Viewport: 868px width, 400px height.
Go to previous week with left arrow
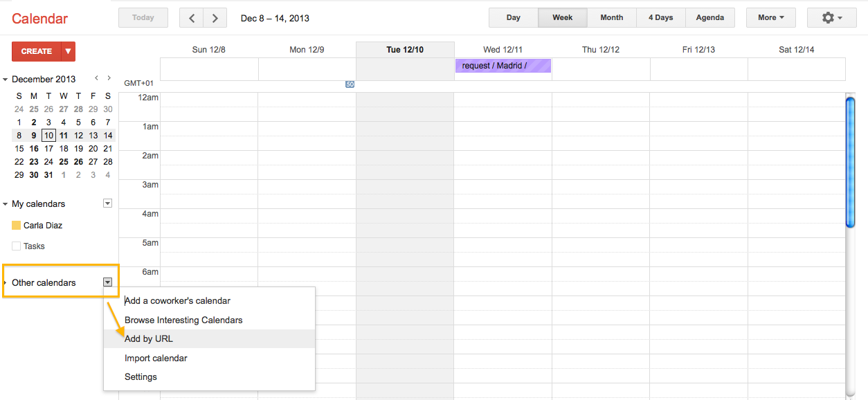[x=192, y=18]
